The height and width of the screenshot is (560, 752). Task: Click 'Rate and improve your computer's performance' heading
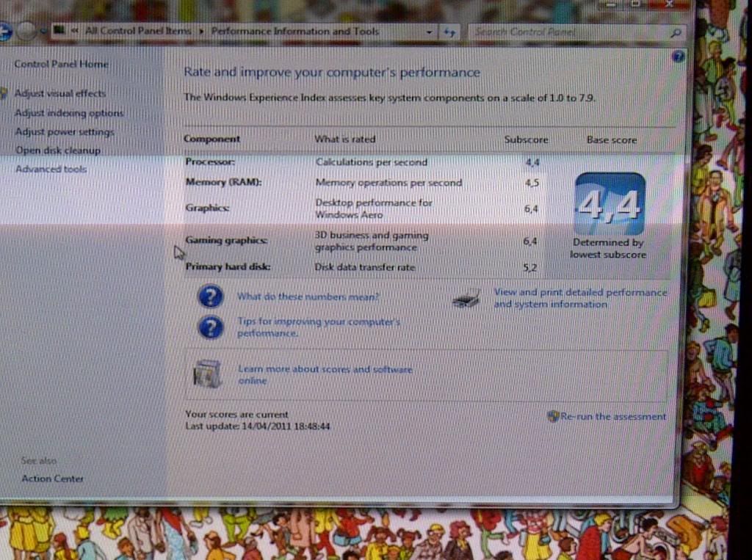pos(332,73)
